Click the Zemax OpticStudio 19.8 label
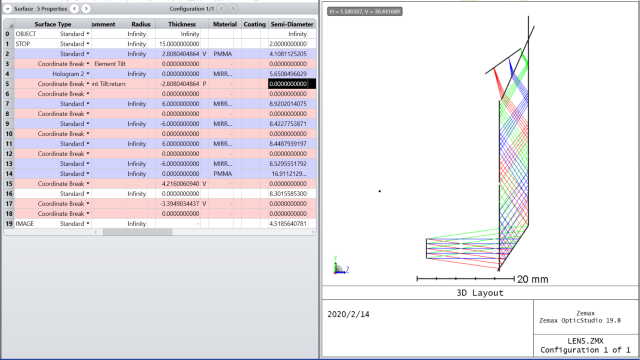The image size is (640, 360). coord(580,321)
